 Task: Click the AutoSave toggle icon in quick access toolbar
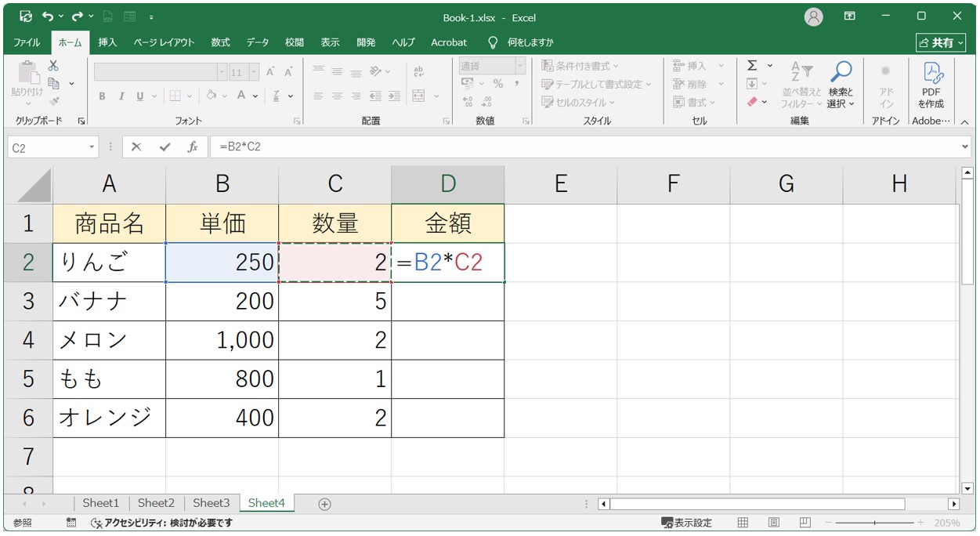point(26,16)
